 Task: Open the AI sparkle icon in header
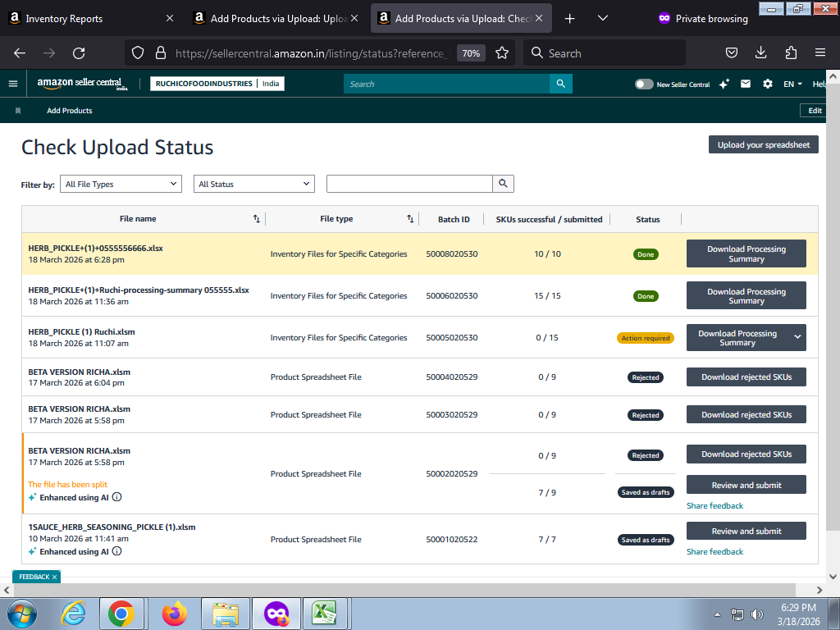click(724, 84)
